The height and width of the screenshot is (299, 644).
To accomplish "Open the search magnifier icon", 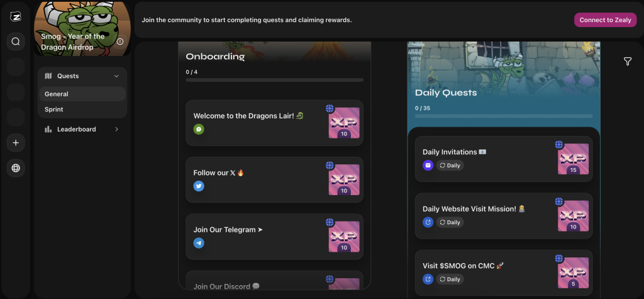I will pos(16,42).
